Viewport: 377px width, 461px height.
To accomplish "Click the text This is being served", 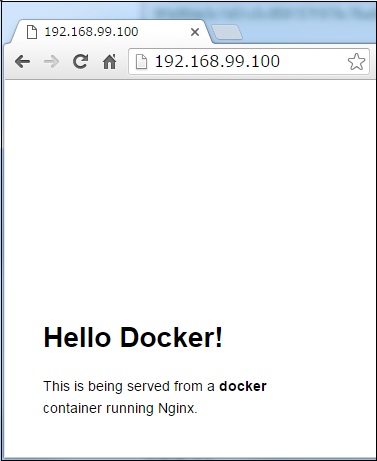I will tap(107, 386).
